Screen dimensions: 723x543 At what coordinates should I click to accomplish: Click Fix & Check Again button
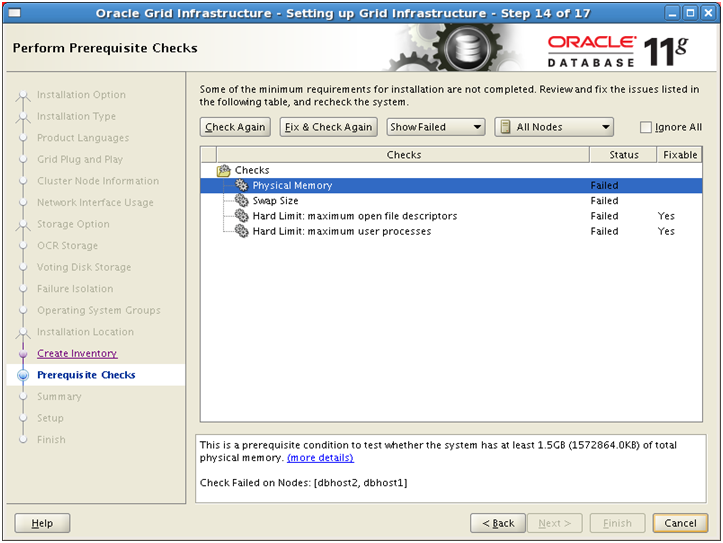(328, 127)
